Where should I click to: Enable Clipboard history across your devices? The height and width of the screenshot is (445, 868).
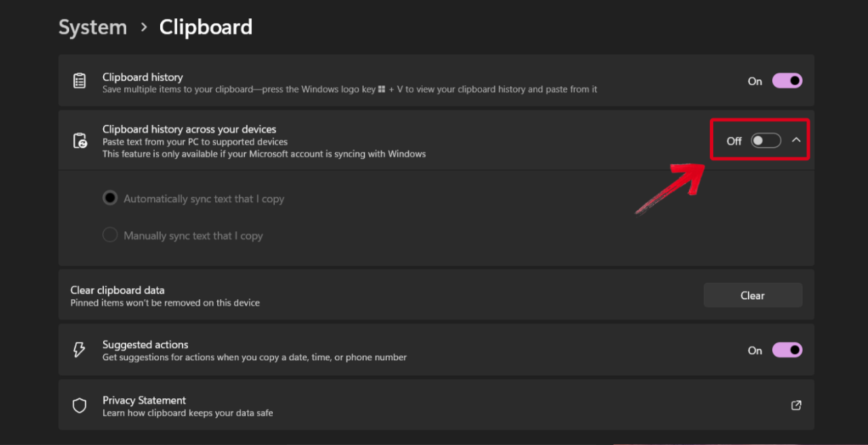pyautogui.click(x=766, y=140)
